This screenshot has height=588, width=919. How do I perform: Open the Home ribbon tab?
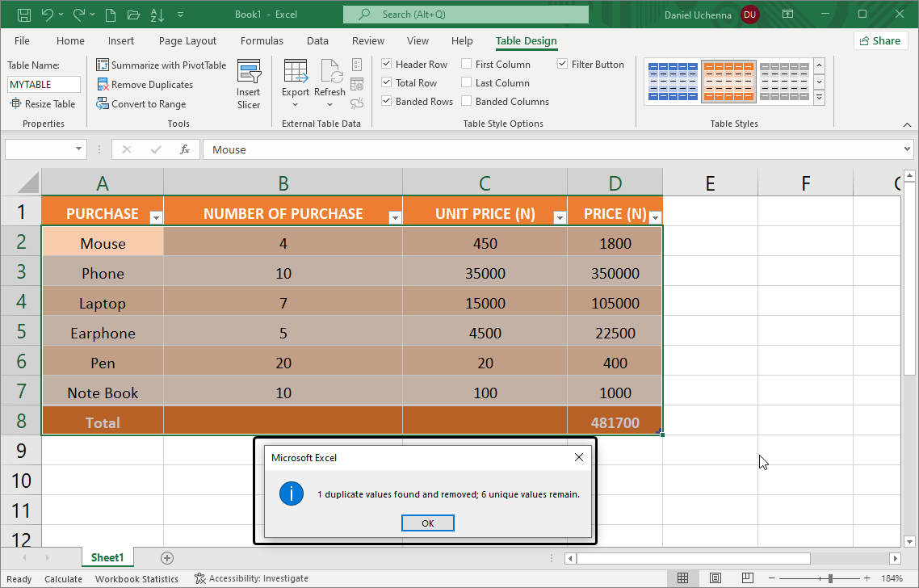(69, 40)
